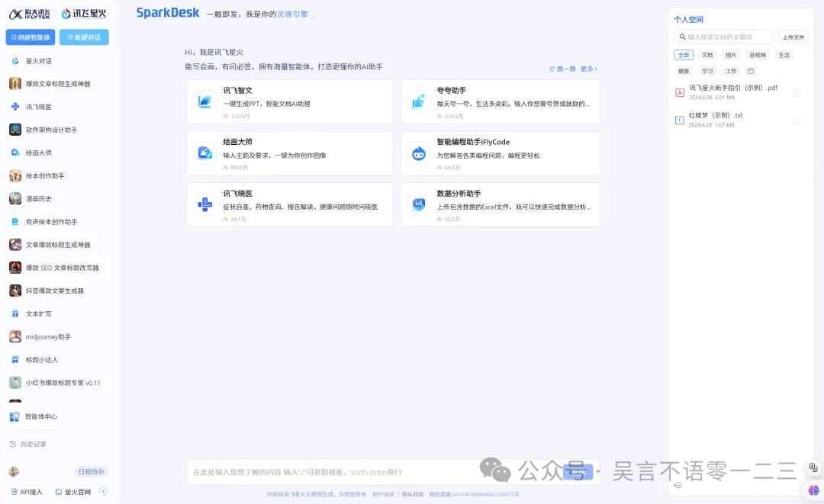
Task: Click the document search input field
Action: 723,37
